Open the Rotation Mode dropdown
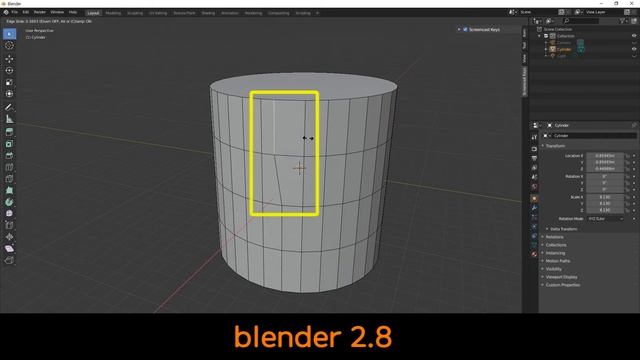640x360 pixels. [605, 219]
